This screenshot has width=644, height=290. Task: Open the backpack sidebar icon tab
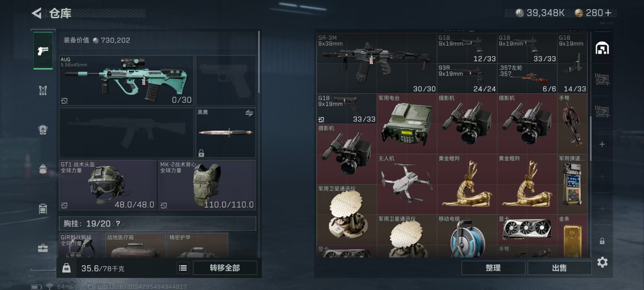(43, 169)
